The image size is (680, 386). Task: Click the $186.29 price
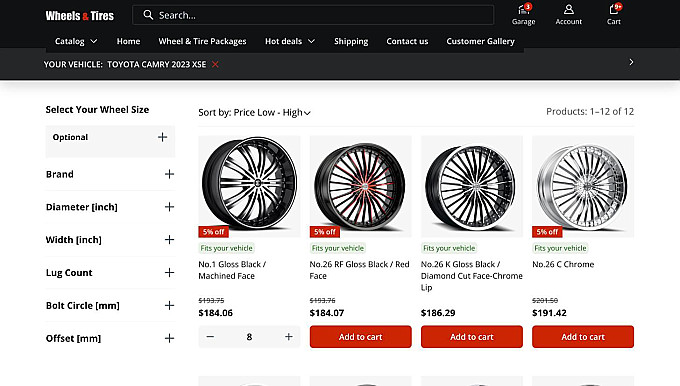click(x=438, y=313)
